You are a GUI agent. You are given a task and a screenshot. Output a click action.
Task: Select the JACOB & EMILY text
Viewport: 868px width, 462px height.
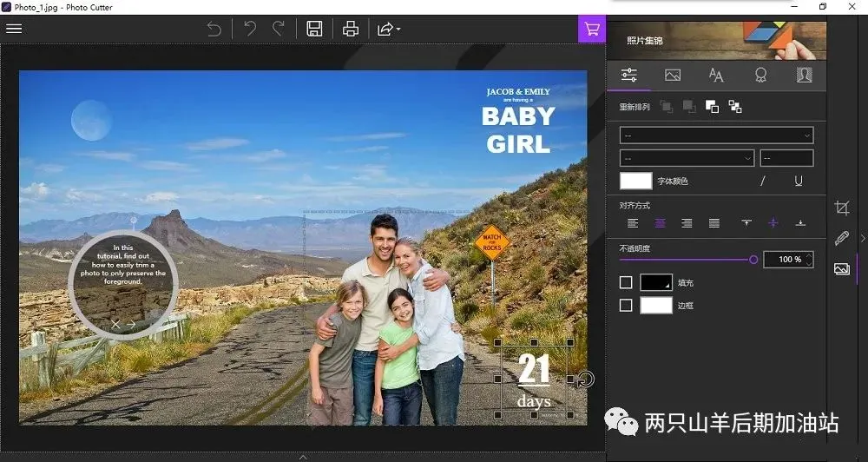point(518,92)
